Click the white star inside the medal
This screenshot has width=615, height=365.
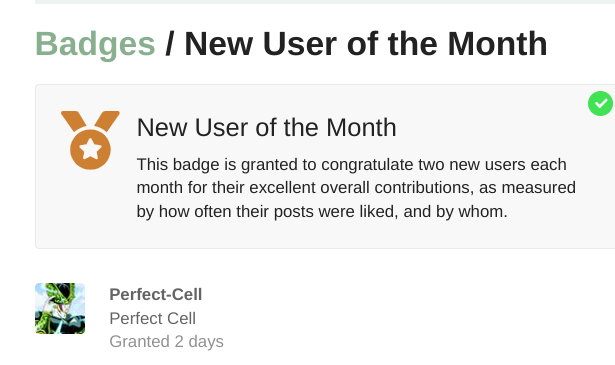pyautogui.click(x=91, y=149)
